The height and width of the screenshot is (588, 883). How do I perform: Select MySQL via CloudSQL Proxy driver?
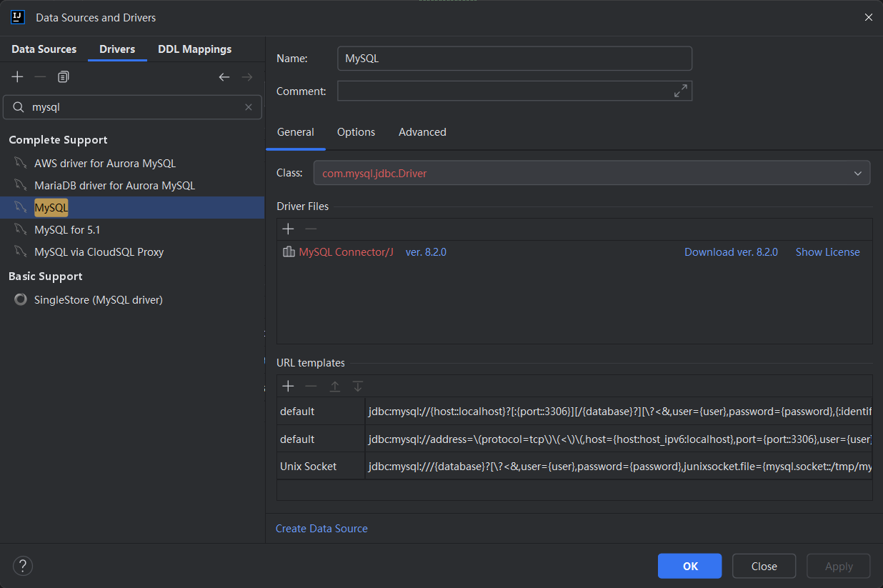99,251
